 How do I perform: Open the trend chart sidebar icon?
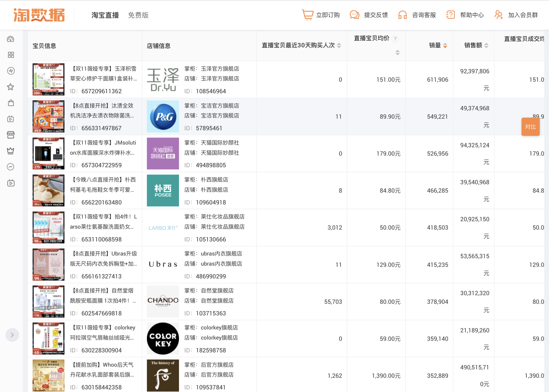pyautogui.click(x=11, y=167)
